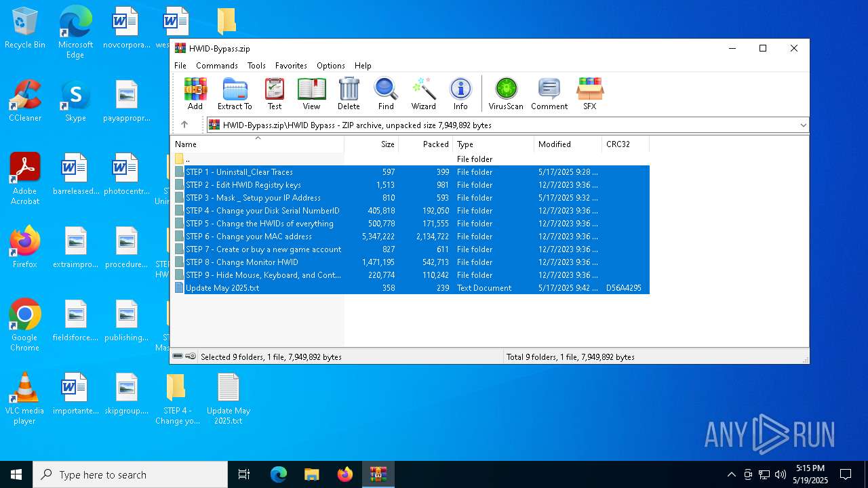The image size is (868, 488).
Task: Select 'Update May 2025.txt' in archive list
Action: [410, 288]
